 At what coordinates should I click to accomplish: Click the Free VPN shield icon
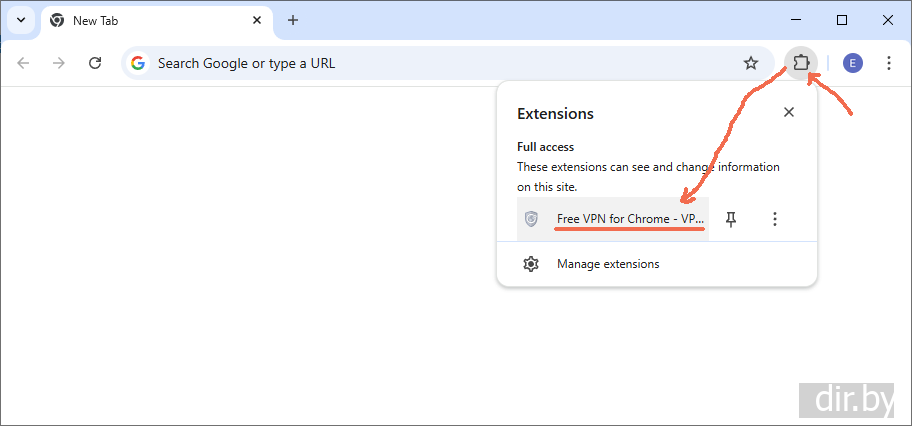531,219
